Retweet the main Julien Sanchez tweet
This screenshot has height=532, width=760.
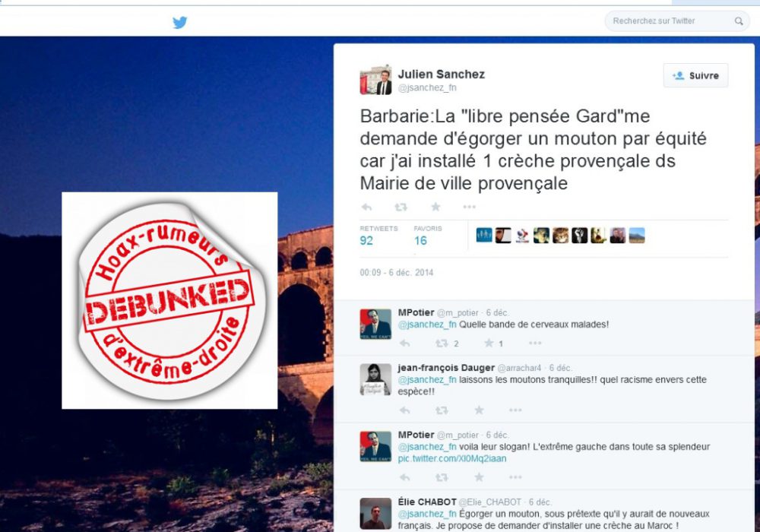401,207
